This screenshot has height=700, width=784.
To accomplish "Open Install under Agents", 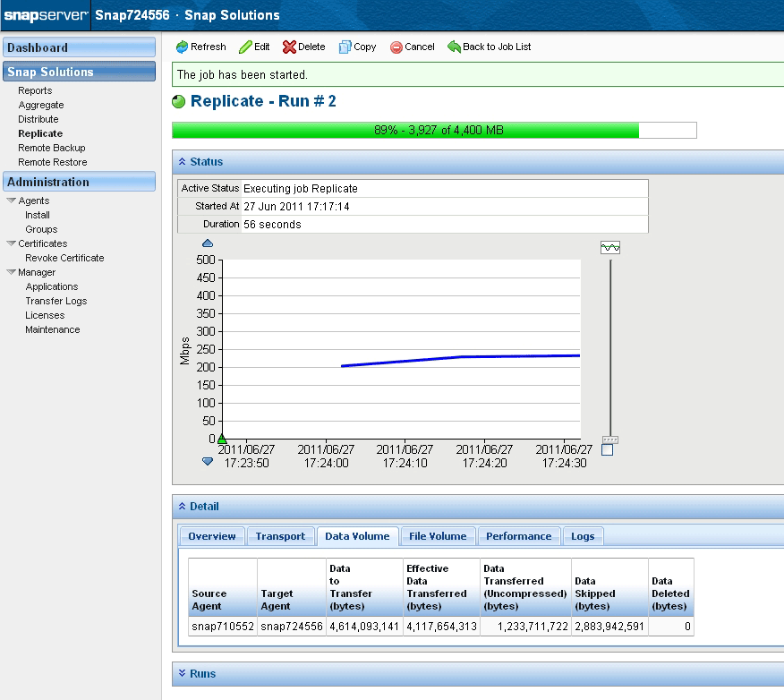I will coord(38,215).
